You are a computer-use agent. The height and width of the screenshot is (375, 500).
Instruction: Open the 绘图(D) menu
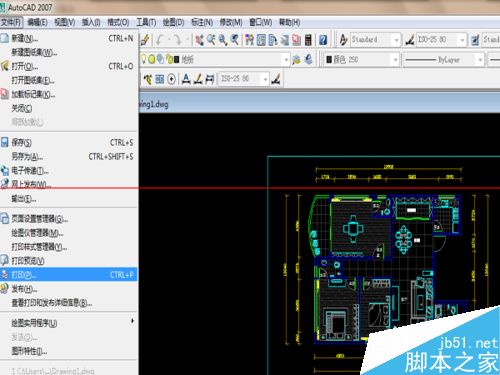(x=173, y=22)
